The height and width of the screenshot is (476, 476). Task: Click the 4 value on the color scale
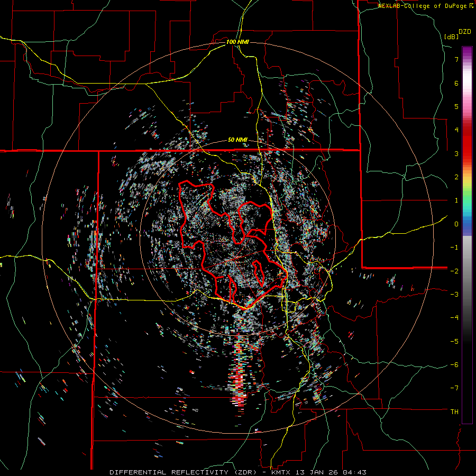click(x=456, y=130)
